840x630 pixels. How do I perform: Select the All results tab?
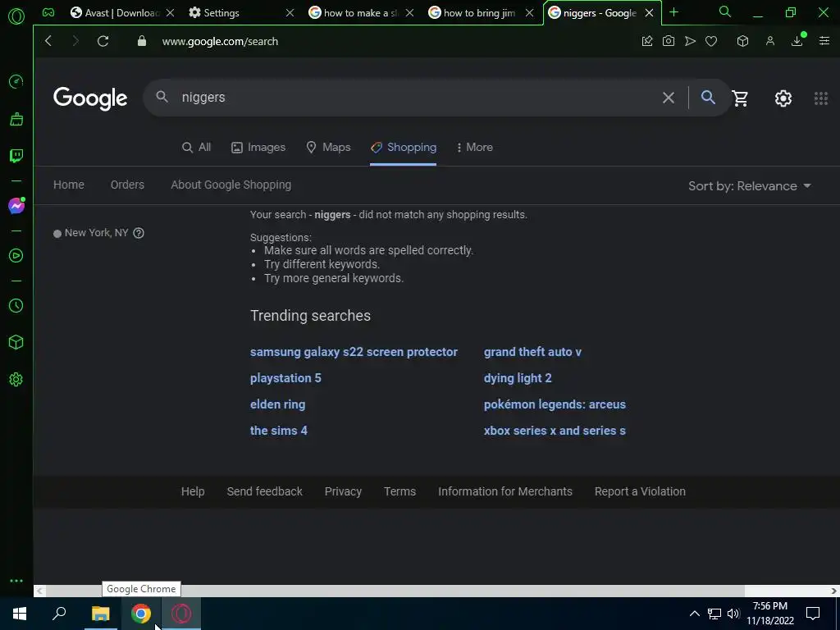(197, 148)
